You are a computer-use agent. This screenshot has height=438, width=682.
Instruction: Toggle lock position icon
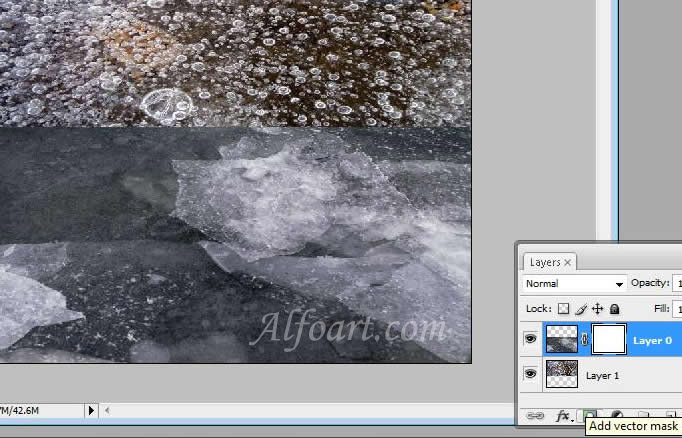click(x=598, y=309)
